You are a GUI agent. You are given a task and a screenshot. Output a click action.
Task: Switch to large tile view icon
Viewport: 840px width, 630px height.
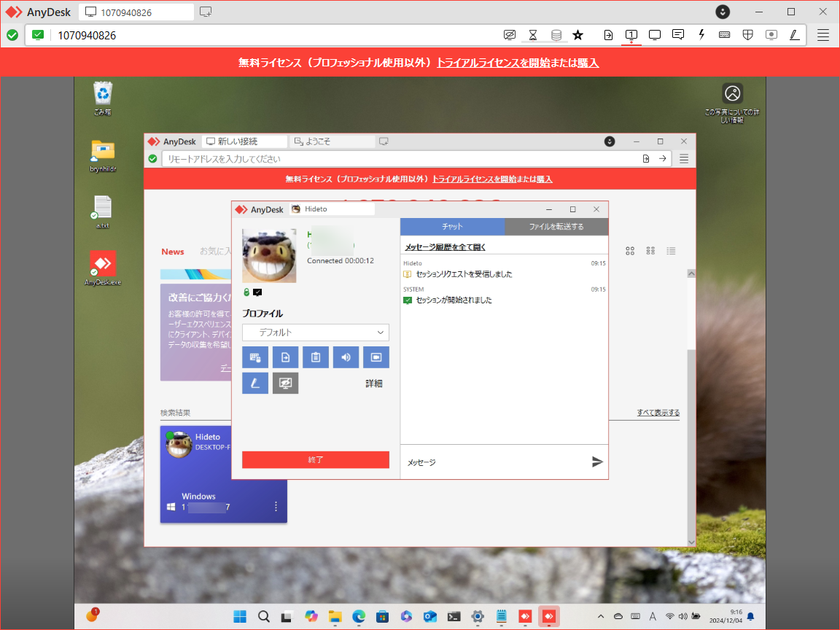[630, 251]
